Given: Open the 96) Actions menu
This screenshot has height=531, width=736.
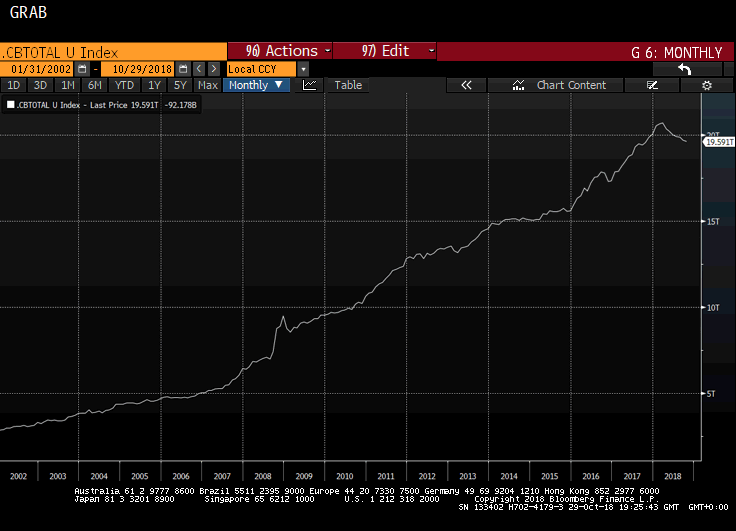Looking at the screenshot, I should point(280,51).
